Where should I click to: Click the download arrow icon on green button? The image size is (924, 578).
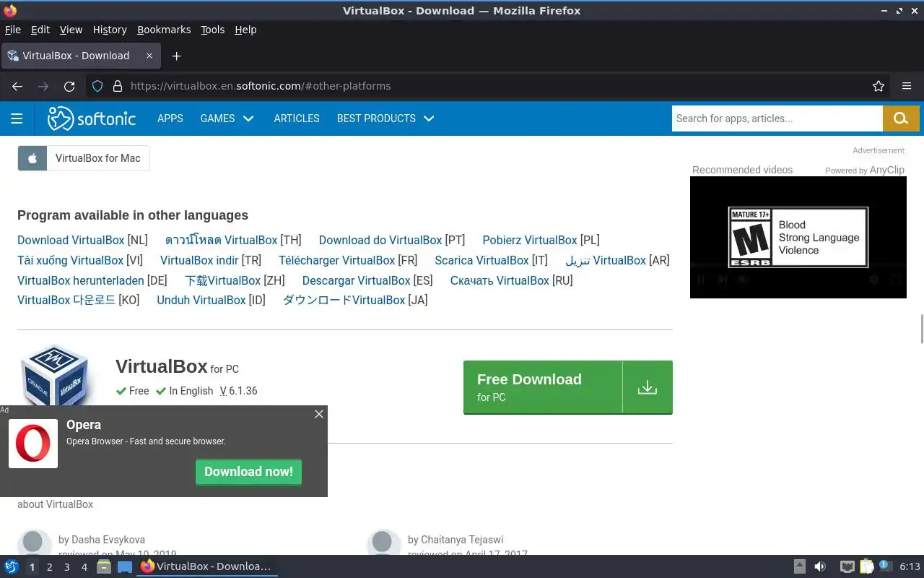[x=648, y=387]
